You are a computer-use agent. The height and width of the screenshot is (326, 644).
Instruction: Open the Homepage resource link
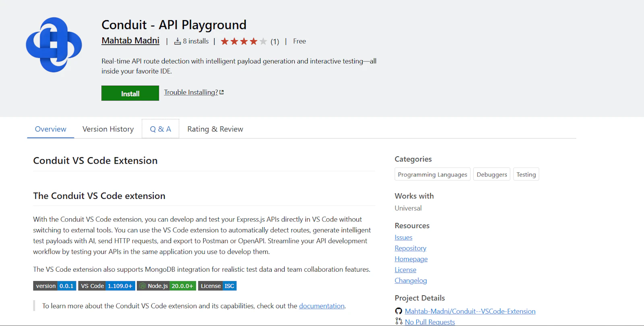coord(411,259)
